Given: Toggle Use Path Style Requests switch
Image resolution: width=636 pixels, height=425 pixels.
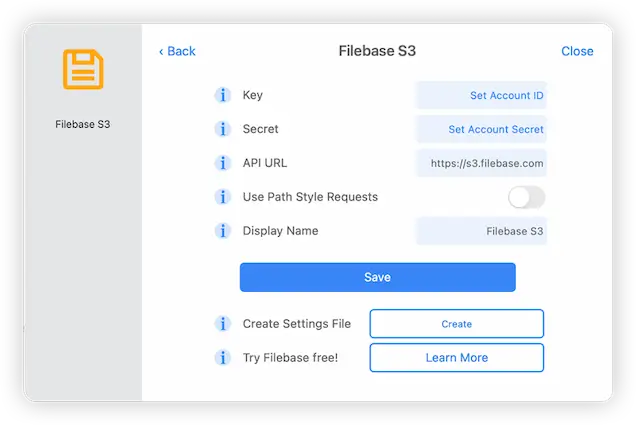Looking at the screenshot, I should [526, 197].
